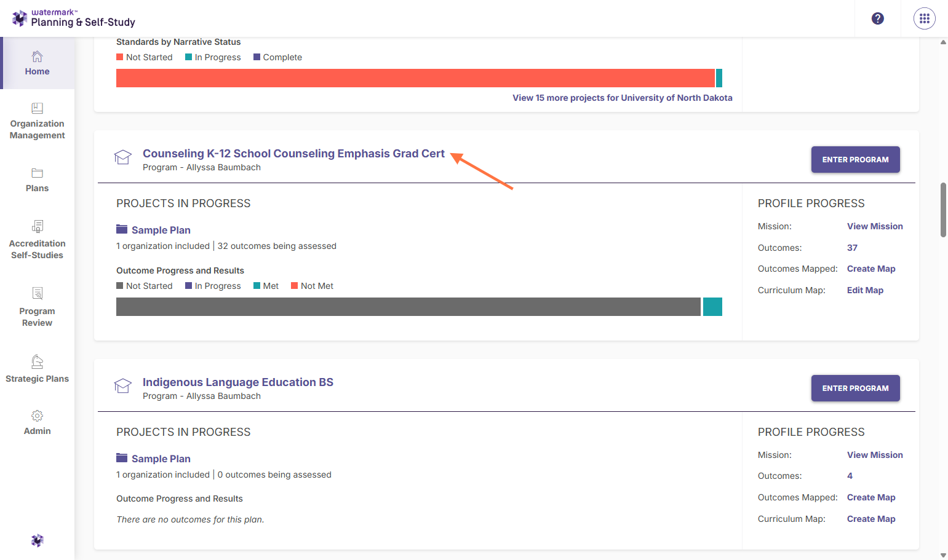The width and height of the screenshot is (948, 560).
Task: Click the help question mark icon
Action: point(878,18)
